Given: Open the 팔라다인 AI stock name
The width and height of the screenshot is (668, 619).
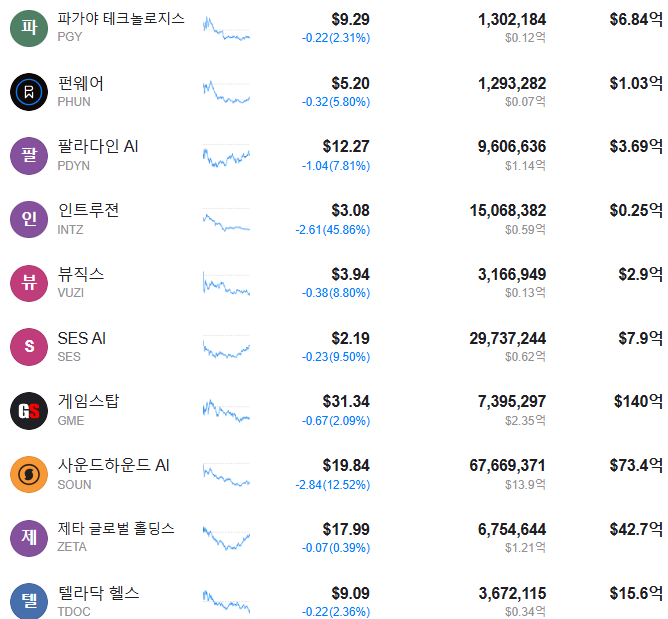Looking at the screenshot, I should click(98, 147).
